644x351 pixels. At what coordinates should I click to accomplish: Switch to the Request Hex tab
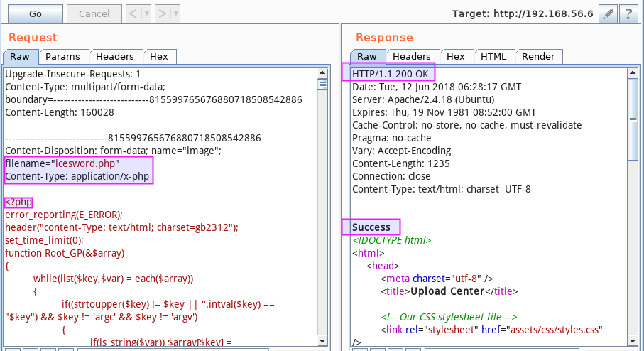(159, 57)
